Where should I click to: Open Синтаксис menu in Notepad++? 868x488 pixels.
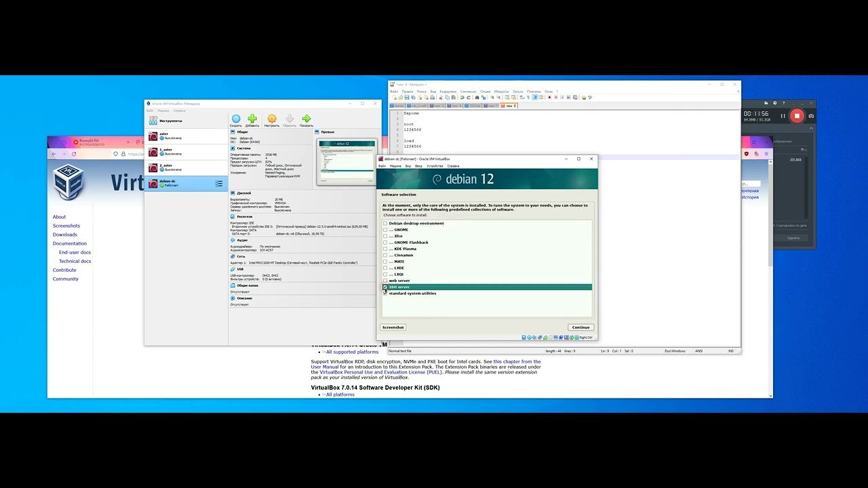click(x=468, y=91)
